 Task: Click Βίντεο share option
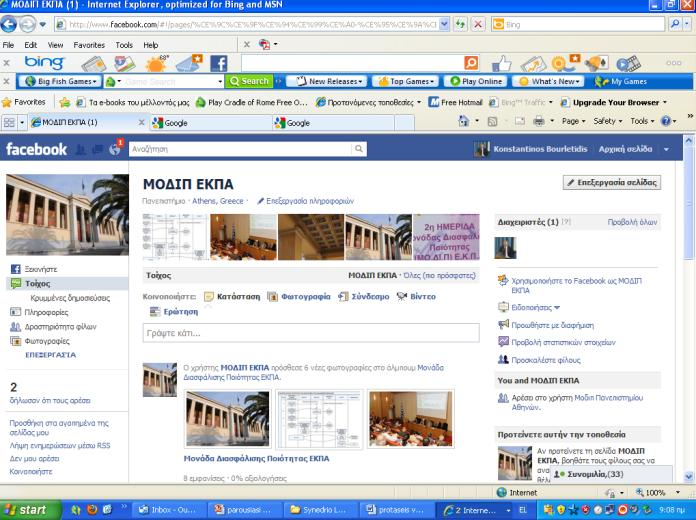(x=416, y=297)
